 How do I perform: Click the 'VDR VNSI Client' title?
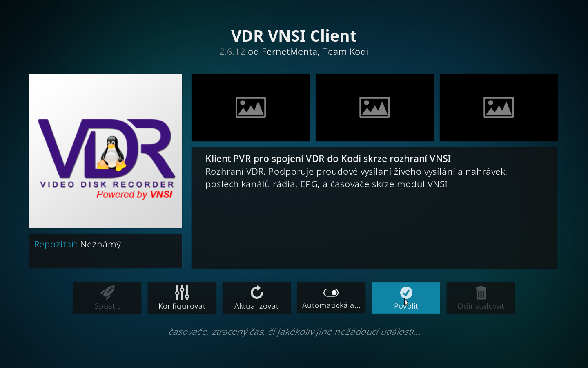pos(294,36)
